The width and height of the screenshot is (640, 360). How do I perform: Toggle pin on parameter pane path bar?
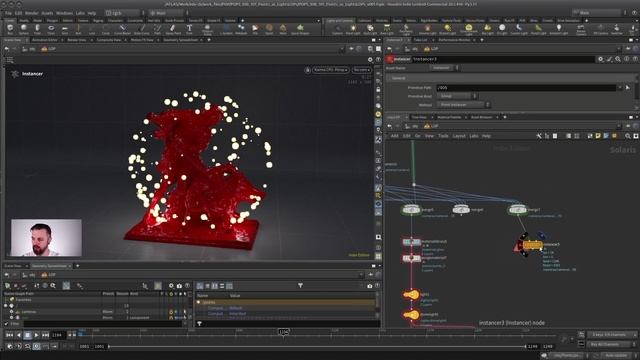[x=628, y=49]
